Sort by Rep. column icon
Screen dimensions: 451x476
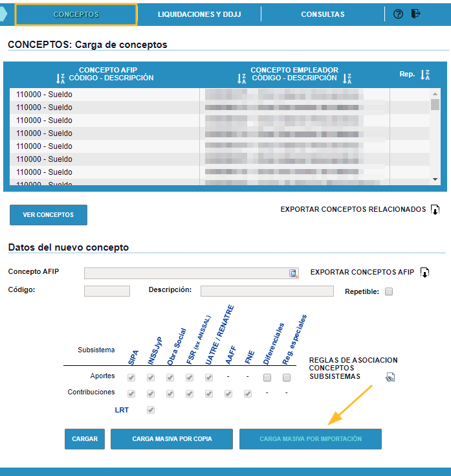pos(425,74)
